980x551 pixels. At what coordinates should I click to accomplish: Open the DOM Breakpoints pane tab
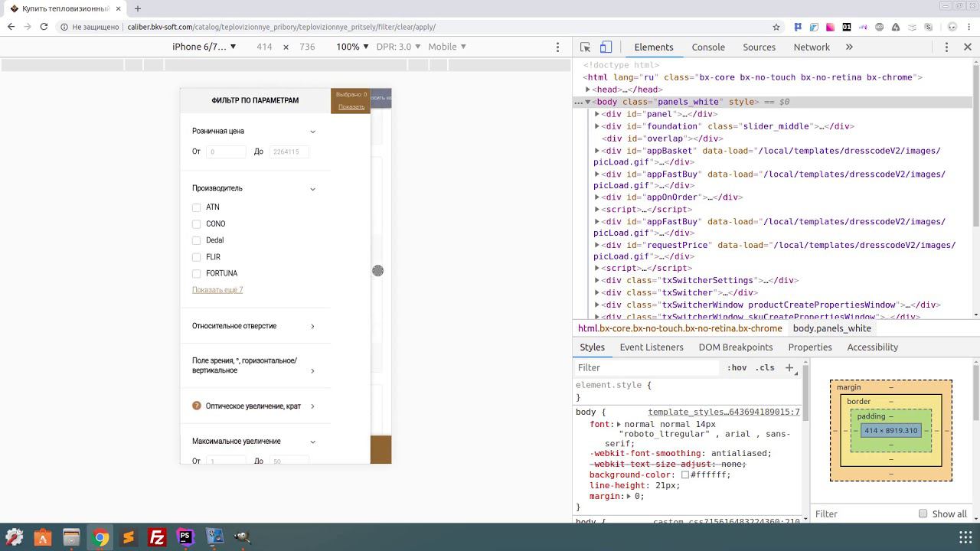coord(735,347)
